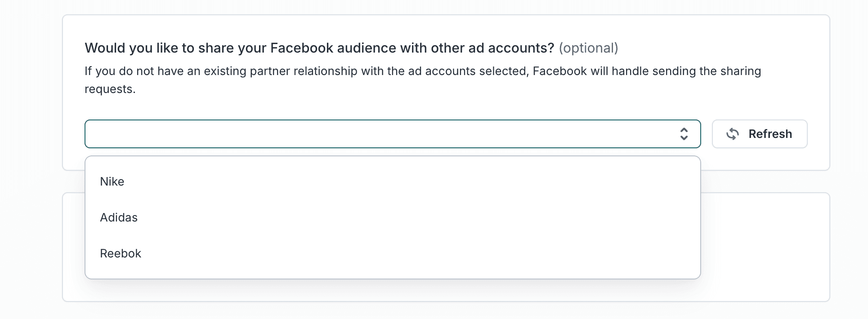Click the up/down chevron inside the select field

click(x=684, y=133)
